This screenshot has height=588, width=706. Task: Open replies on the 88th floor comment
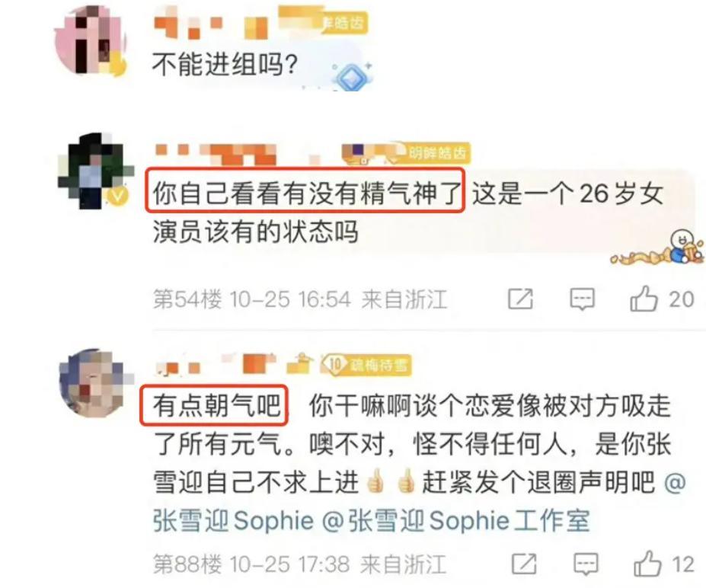coord(586,564)
